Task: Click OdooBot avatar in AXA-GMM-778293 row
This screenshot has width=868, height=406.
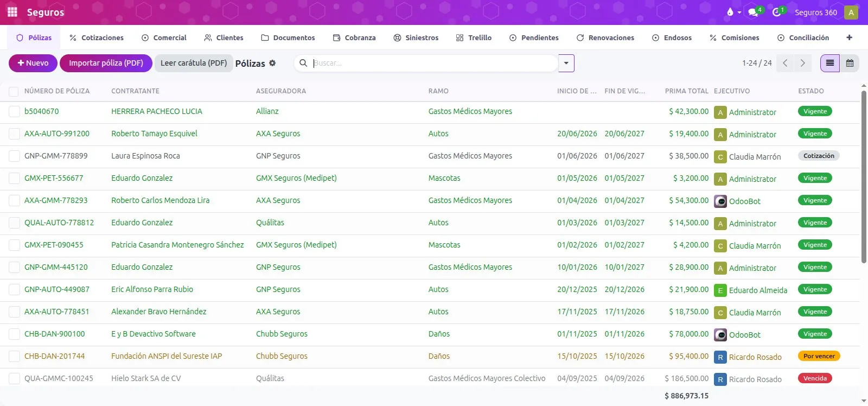Action: coord(720,201)
